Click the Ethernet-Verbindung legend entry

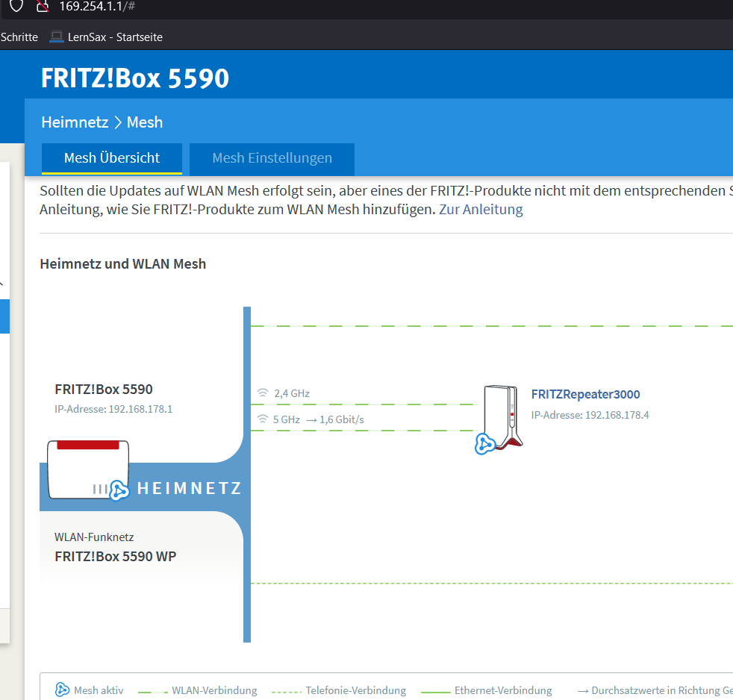pyautogui.click(x=487, y=690)
